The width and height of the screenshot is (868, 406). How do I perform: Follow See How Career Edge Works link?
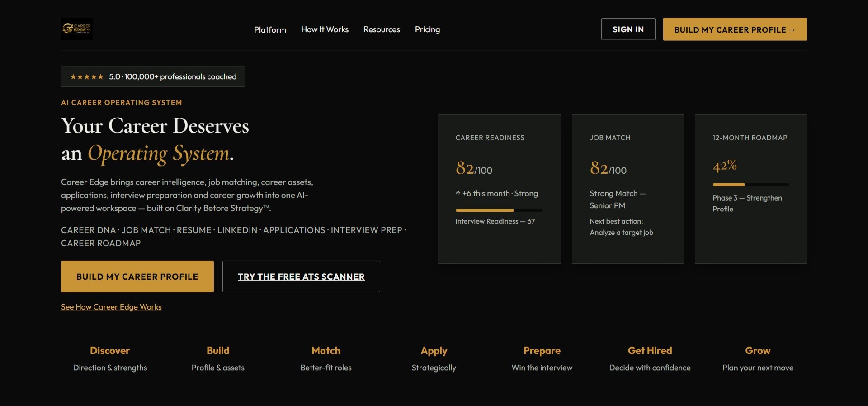tap(111, 307)
